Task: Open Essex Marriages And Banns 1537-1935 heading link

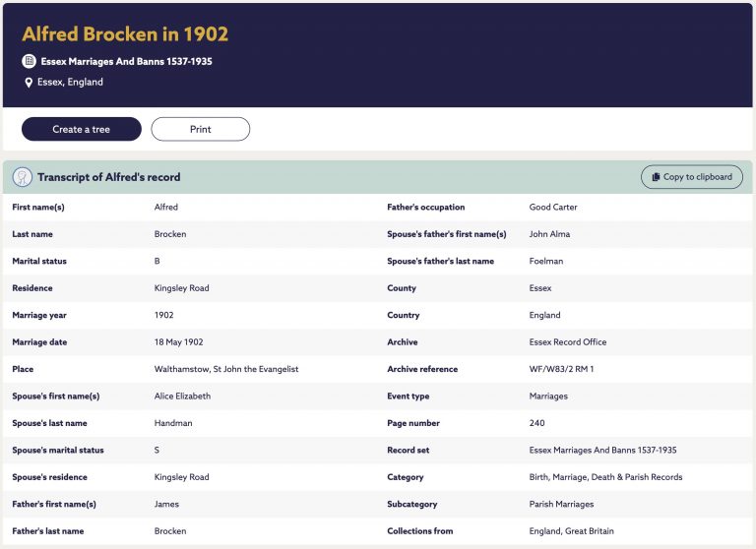Action: (126, 61)
